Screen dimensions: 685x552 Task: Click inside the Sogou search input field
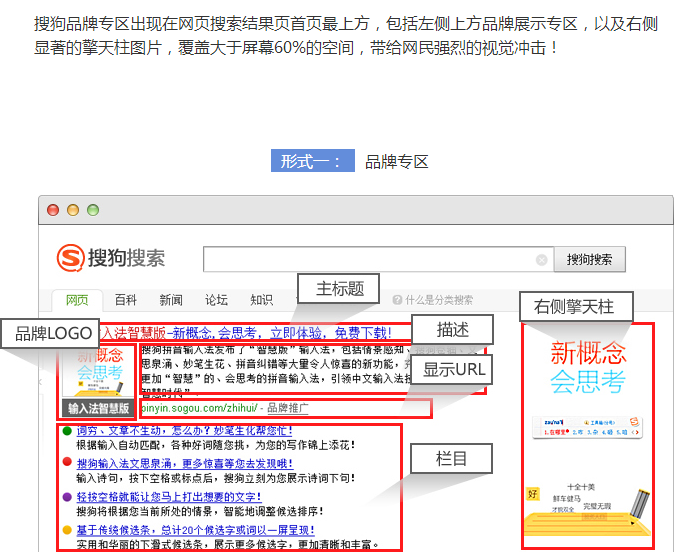coord(370,260)
